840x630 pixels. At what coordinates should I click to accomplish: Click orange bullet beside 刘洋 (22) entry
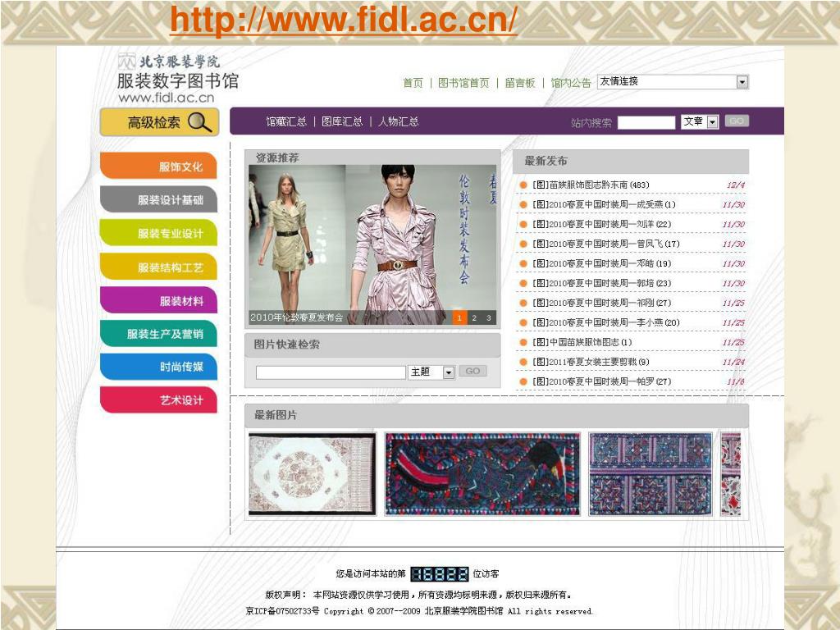pyautogui.click(x=523, y=225)
